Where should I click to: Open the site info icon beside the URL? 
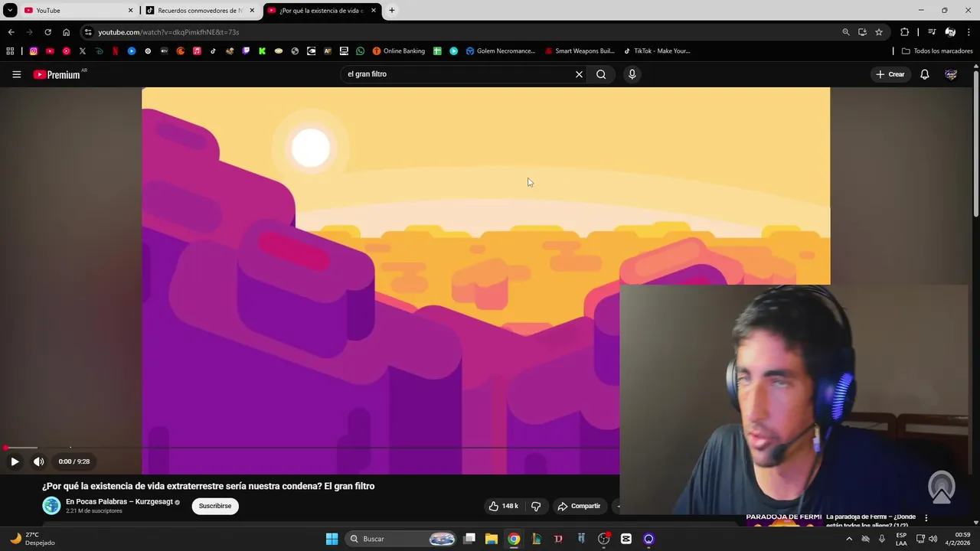click(88, 32)
